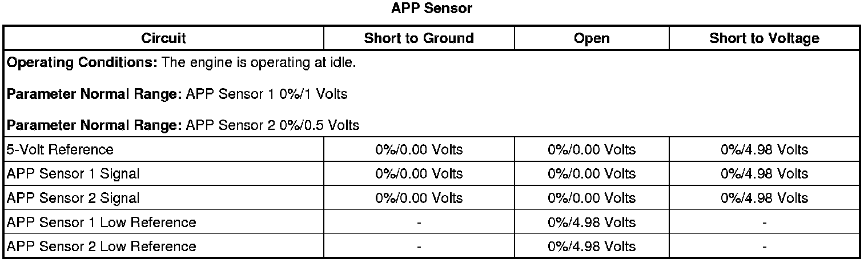Select the APP Sensor 2 Parameter Normal Range line
Image resolution: width=868 pixels, height=262 pixels.
[183, 125]
